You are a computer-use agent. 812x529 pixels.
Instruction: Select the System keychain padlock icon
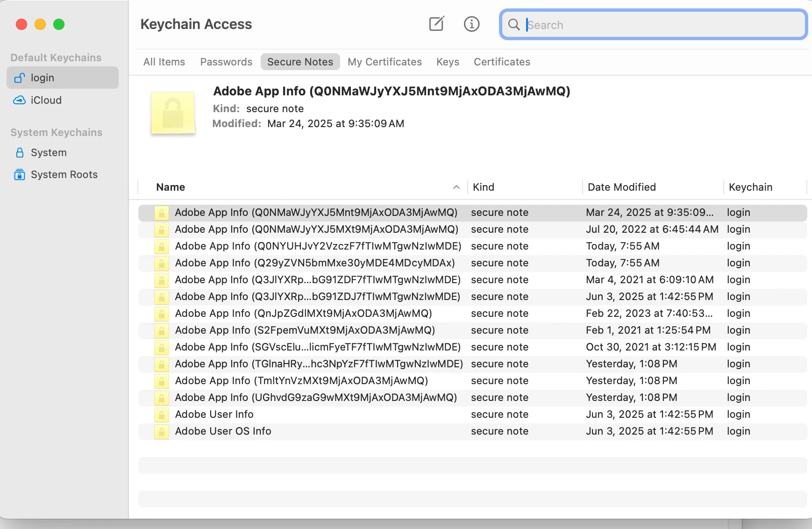point(20,152)
